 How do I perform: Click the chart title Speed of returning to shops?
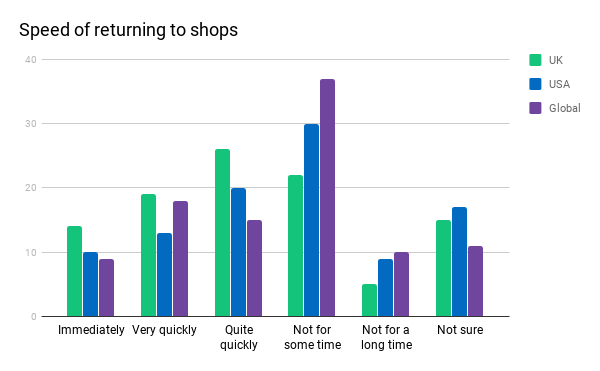[x=128, y=30]
